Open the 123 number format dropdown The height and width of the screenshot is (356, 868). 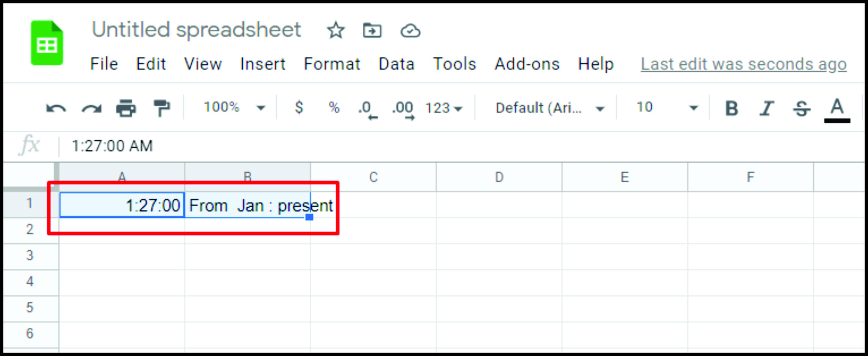pos(443,108)
